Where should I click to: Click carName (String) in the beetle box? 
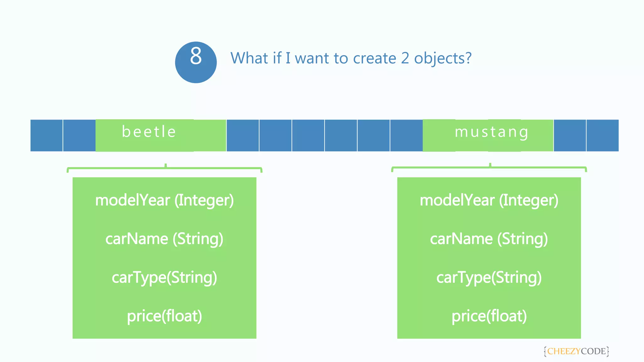pyautogui.click(x=164, y=239)
